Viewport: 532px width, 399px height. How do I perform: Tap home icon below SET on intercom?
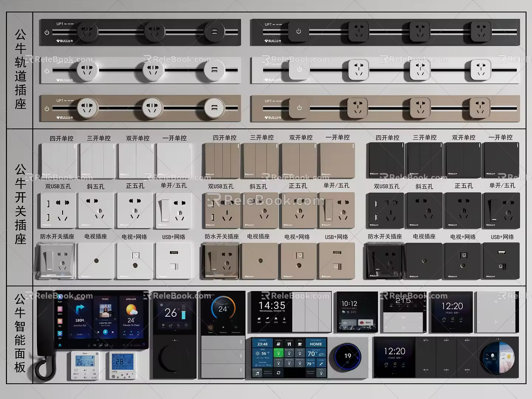(x=60, y=345)
